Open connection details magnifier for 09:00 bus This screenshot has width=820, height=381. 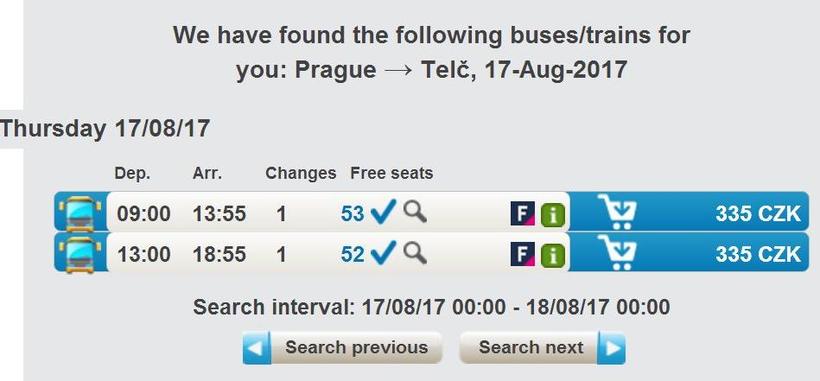coord(415,212)
